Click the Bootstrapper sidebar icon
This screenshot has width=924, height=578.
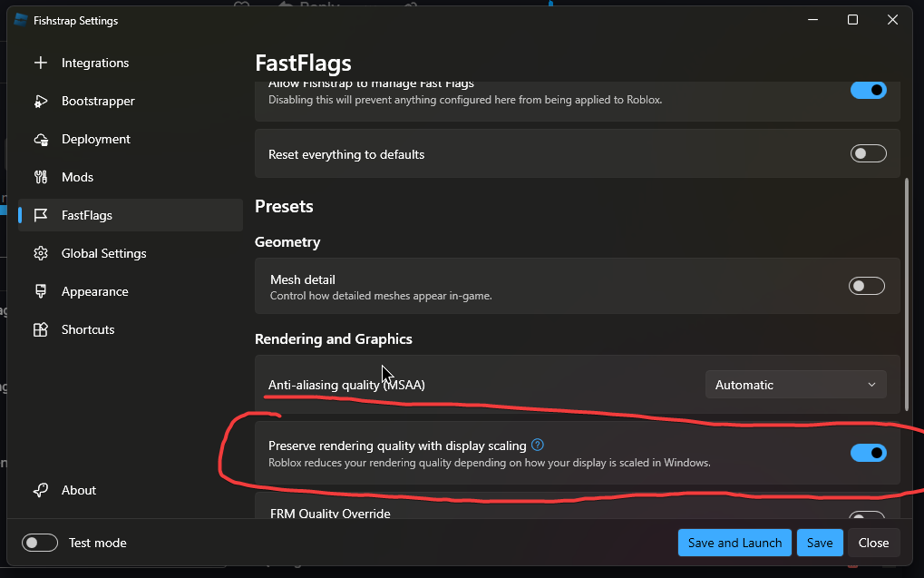coord(41,102)
